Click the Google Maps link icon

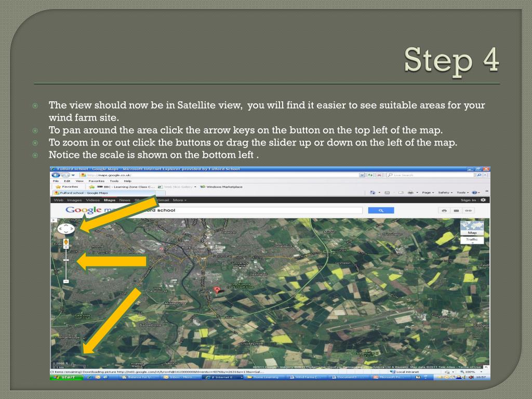[468, 211]
